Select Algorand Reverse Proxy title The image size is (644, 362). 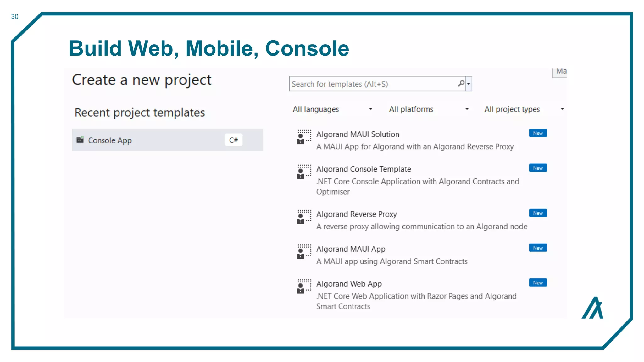tap(356, 214)
